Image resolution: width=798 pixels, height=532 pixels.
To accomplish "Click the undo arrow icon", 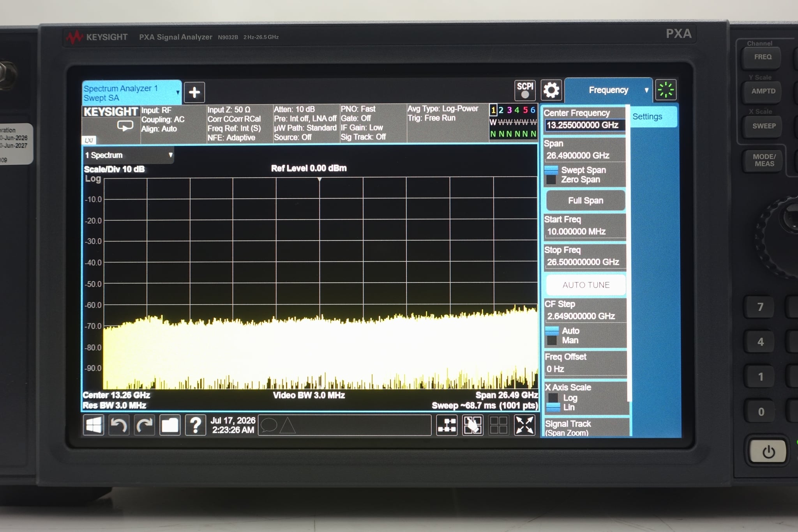I will pos(118,425).
